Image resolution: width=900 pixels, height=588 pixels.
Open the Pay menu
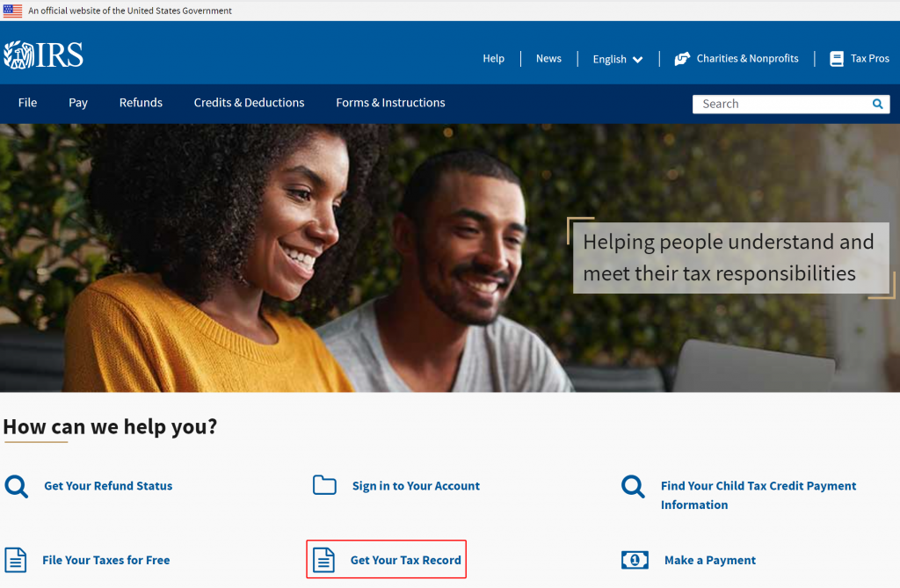point(78,103)
